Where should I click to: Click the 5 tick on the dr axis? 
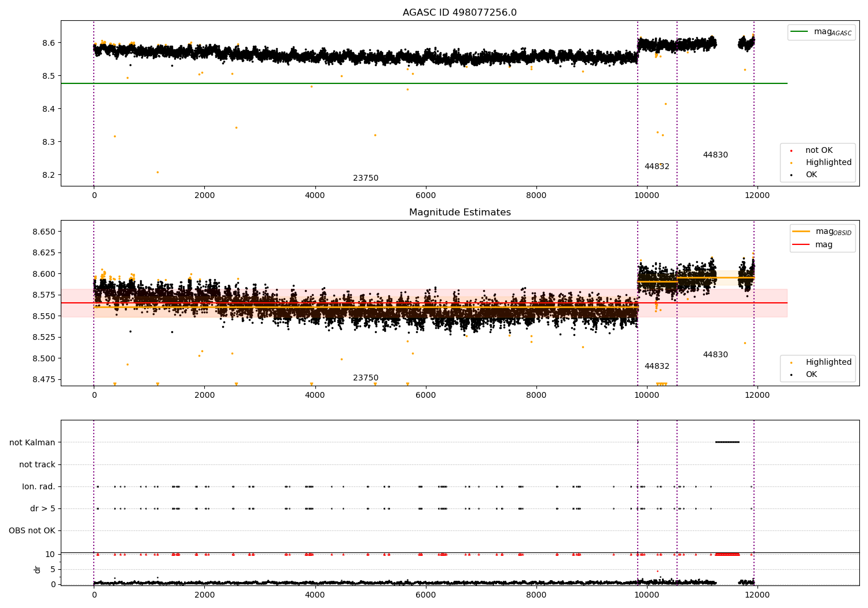[x=53, y=569]
